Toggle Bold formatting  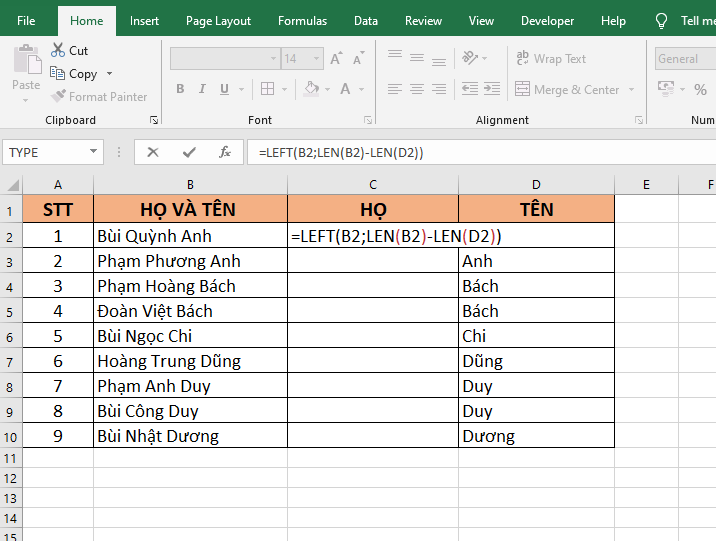180,90
